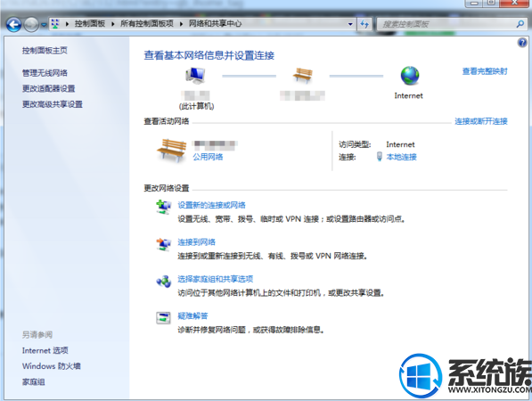Click the back navigation arrow button
The width and height of the screenshot is (532, 401).
pos(13,24)
